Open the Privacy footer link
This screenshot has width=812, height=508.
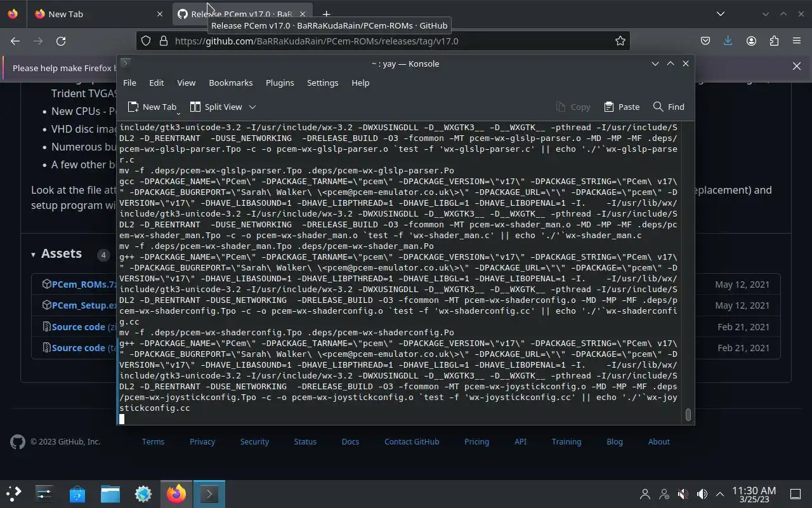click(202, 441)
